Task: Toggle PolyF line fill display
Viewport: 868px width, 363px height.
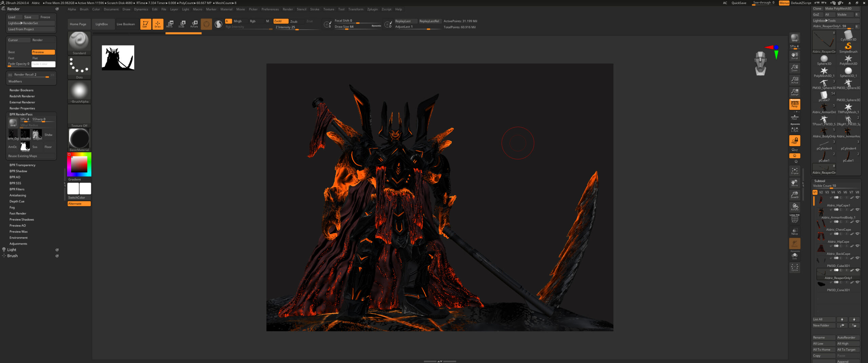Action: pyautogui.click(x=794, y=219)
